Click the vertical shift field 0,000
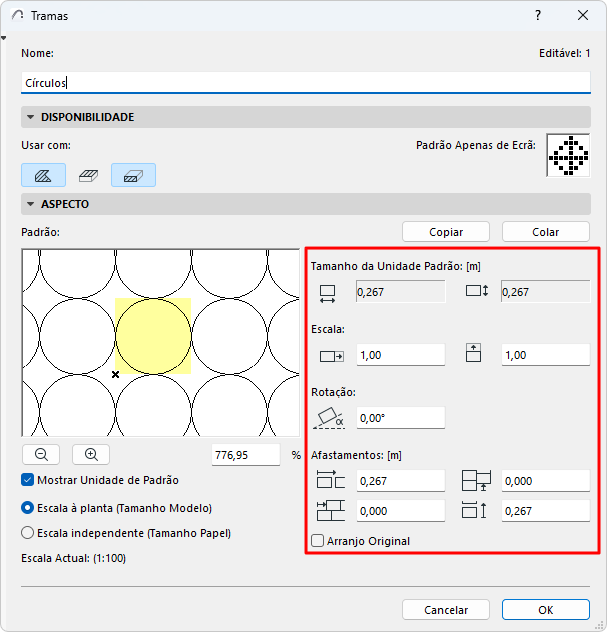 coord(546,480)
